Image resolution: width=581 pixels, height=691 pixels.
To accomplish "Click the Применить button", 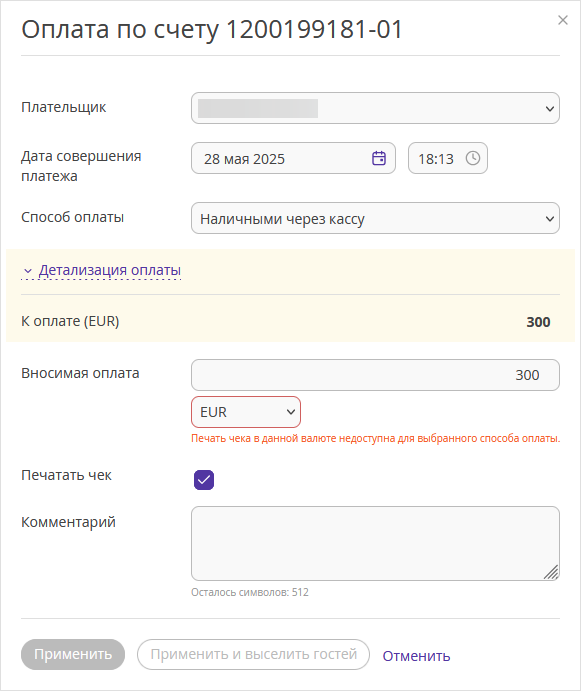I will (x=73, y=654).
